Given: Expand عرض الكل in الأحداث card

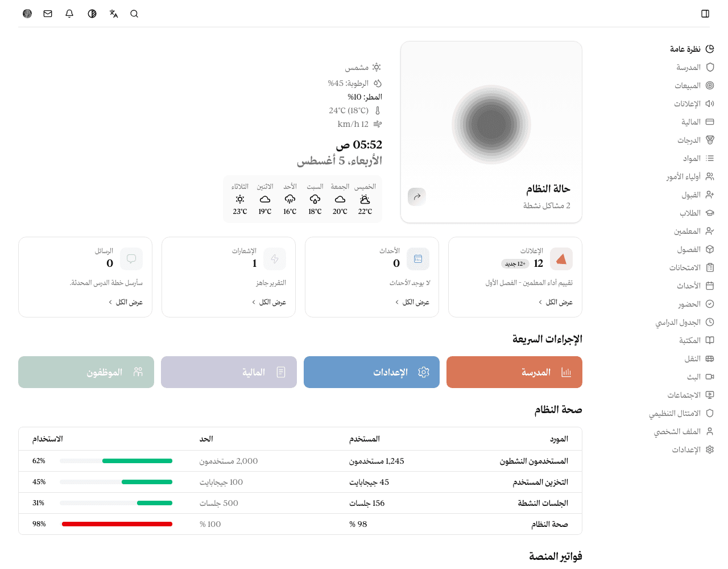Looking at the screenshot, I should pos(412,302).
